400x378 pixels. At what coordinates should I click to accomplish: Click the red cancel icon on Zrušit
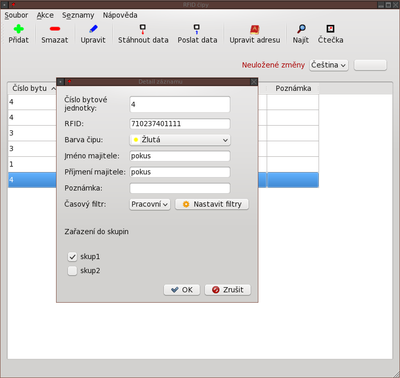[216, 290]
